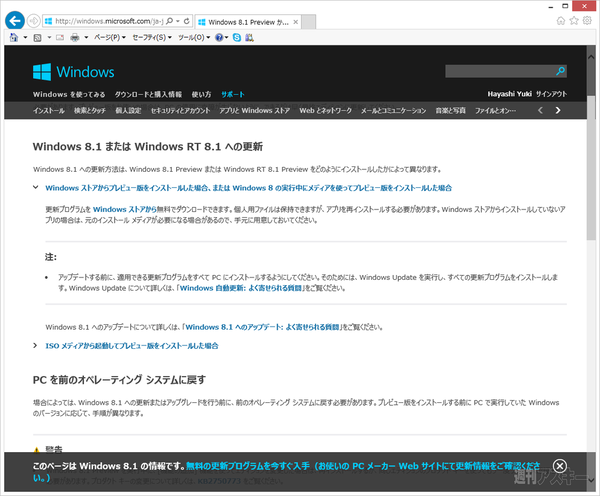The height and width of the screenshot is (496, 600).
Task: Expand the print options dropdown arrow
Action: (86, 38)
